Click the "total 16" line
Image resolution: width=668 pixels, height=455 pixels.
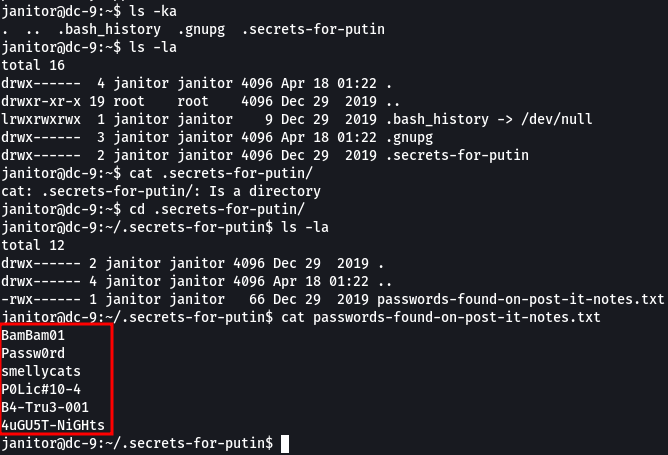31,65
